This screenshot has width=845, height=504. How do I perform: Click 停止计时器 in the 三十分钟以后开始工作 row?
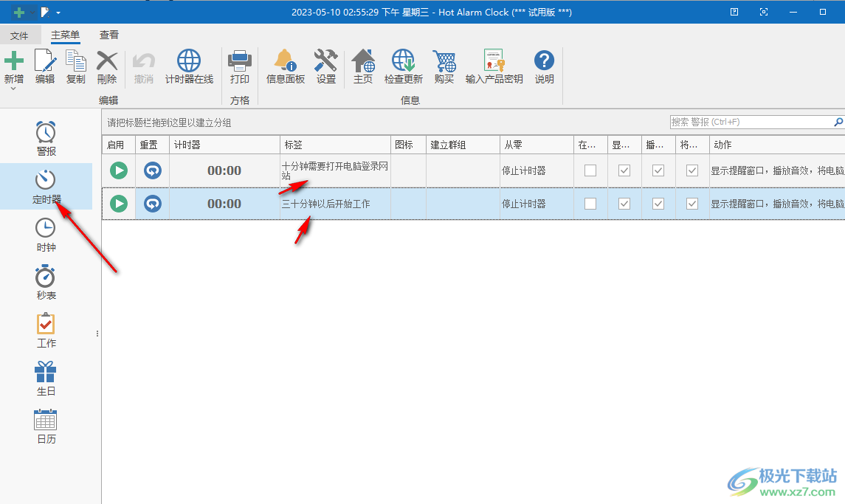click(524, 204)
